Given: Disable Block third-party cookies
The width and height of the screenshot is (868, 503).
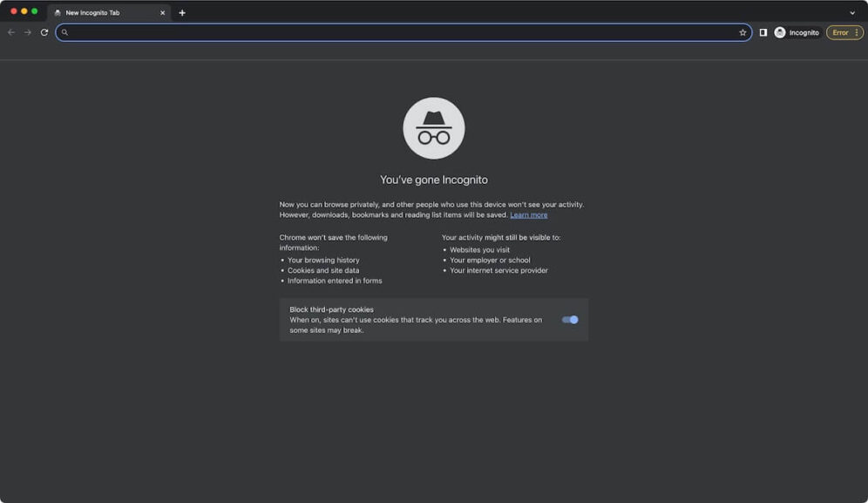Looking at the screenshot, I should pos(571,319).
